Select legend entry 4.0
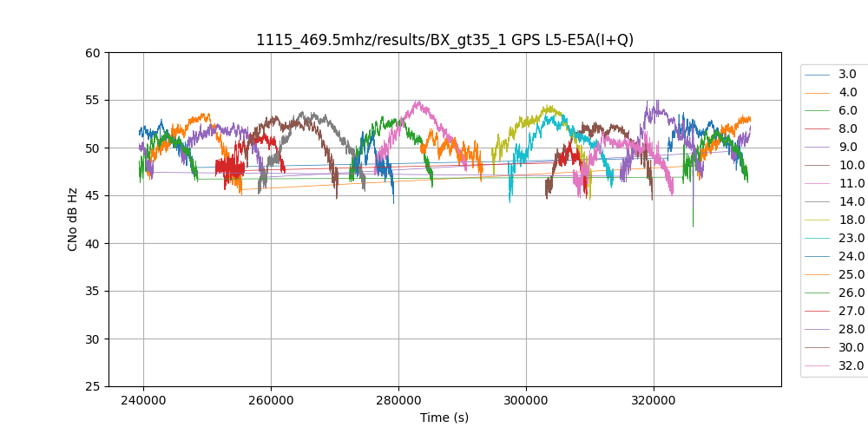Image resolution: width=868 pixels, height=434 pixels. [847, 92]
